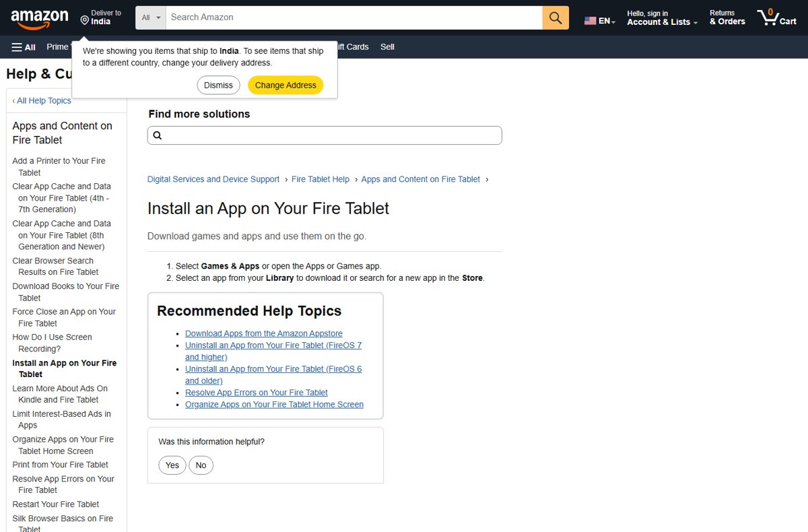Click the Install an App page title
Screen dimensions: 808x532
[x=268, y=209]
